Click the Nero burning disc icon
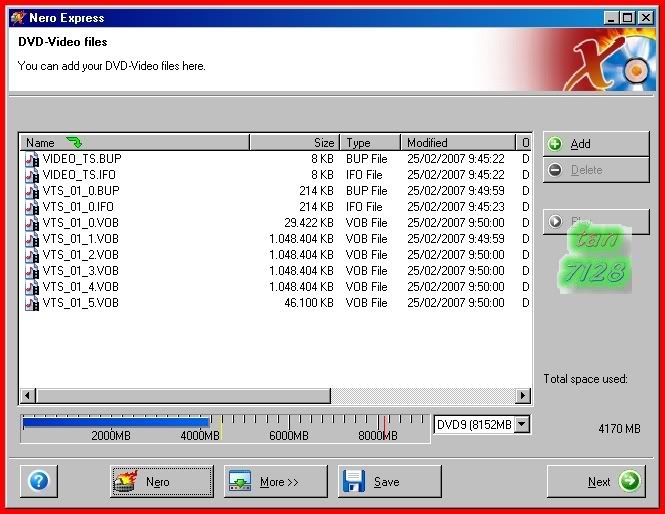The image size is (665, 514). pos(126,481)
